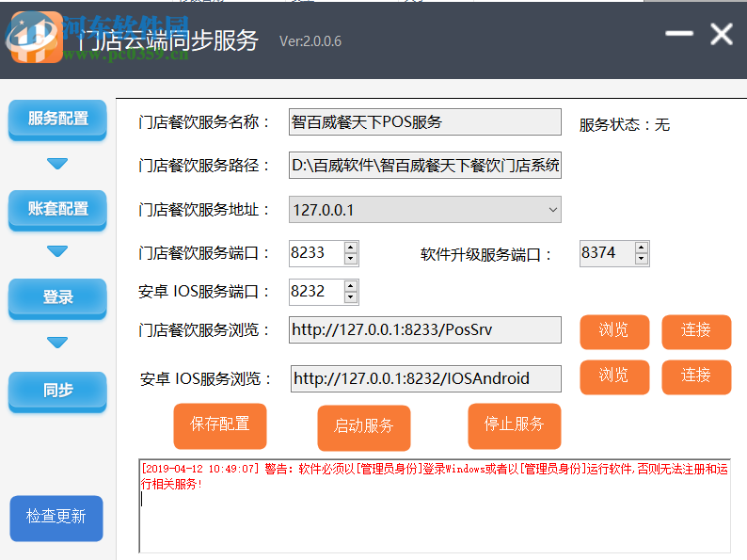Click into the 8232 port field
Viewport: 747px width, 560px height.
click(317, 292)
